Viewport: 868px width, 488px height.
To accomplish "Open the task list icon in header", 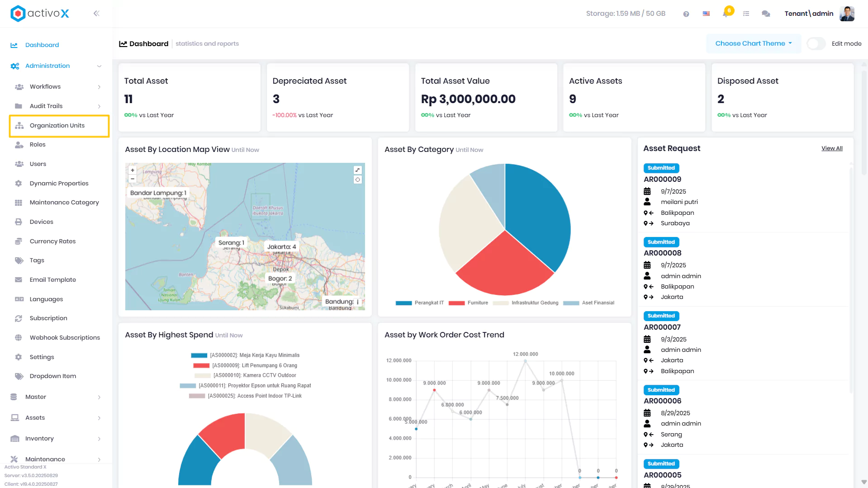I will [x=746, y=14].
